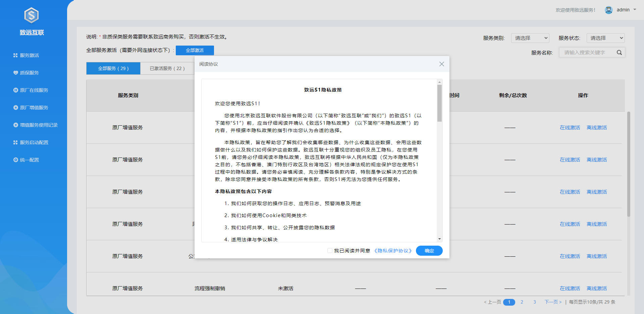Click the 原厂增值服务 sidebar icon
Screen dimensions: 644x314
click(15, 108)
